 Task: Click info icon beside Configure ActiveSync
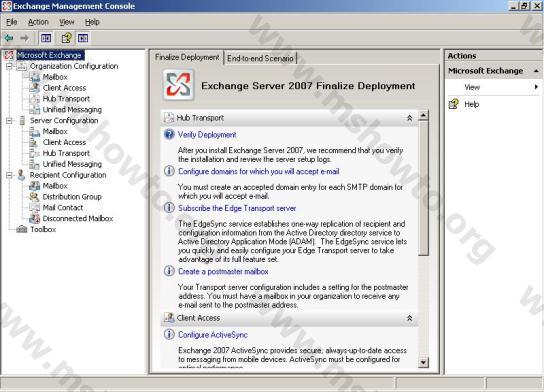(169, 334)
